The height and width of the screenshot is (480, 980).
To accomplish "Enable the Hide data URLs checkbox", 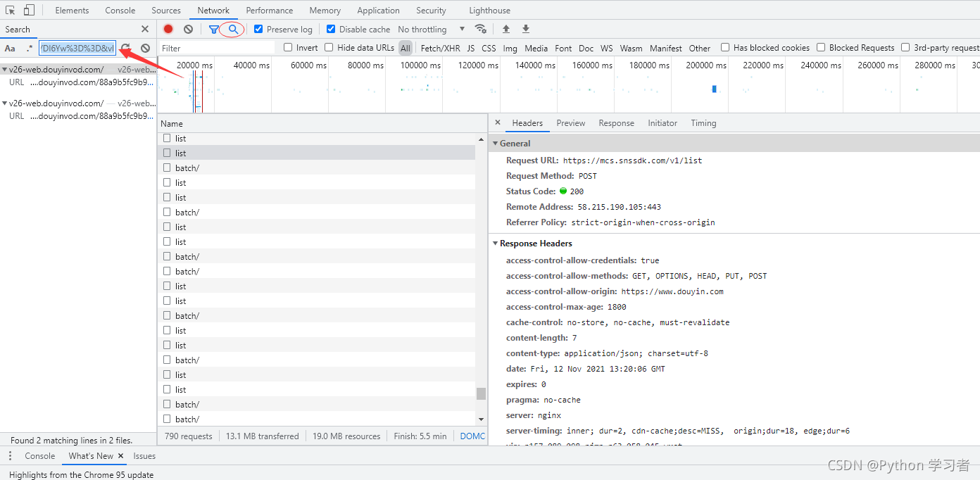I will tap(329, 47).
